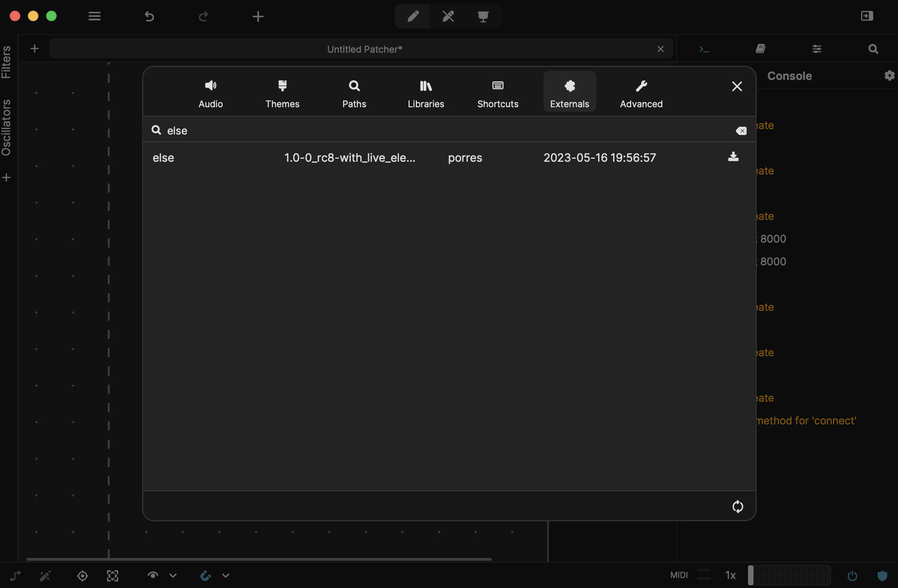The image size is (898, 588).
Task: Click the magic wand status bar icon
Action: point(45,576)
